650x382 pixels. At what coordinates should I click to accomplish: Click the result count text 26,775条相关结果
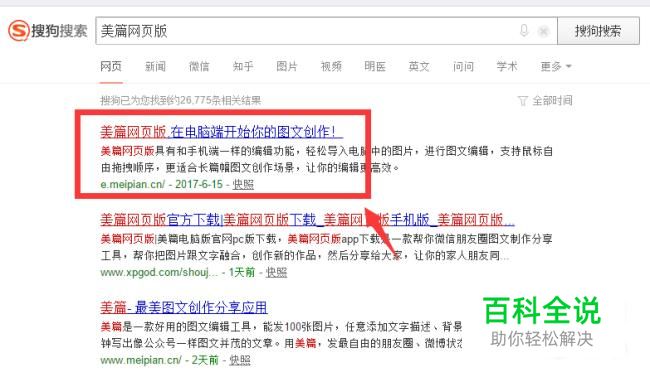click(x=220, y=101)
